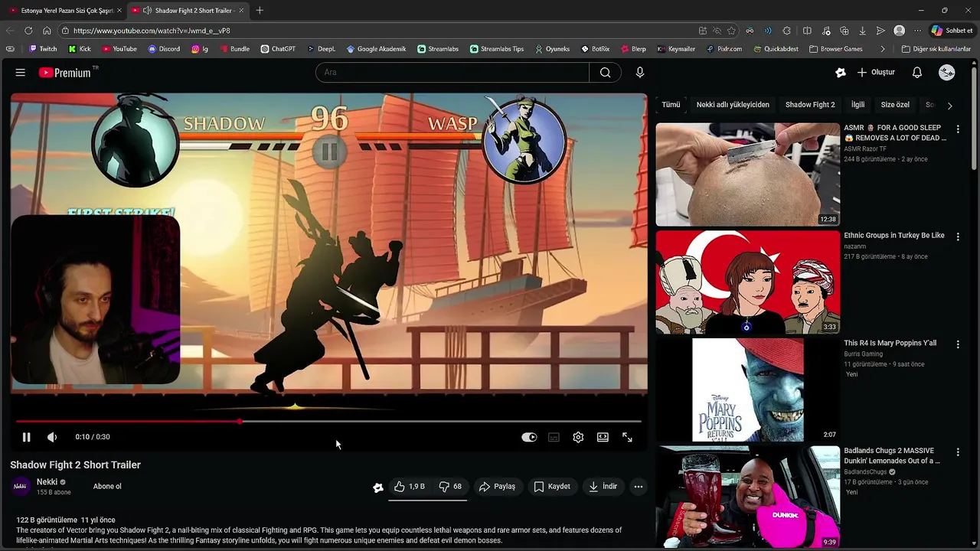Subscribe via Abone ol button
The image size is (980, 551).
coord(107,487)
